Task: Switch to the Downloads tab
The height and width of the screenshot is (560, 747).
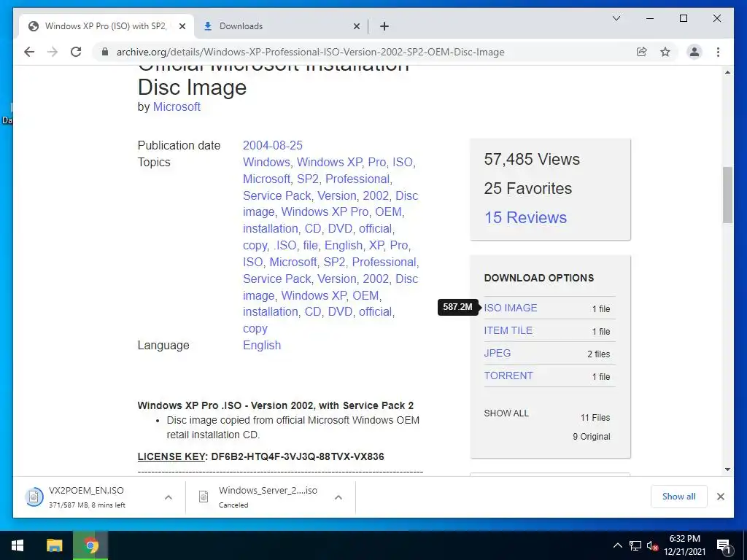Action: 281,26
